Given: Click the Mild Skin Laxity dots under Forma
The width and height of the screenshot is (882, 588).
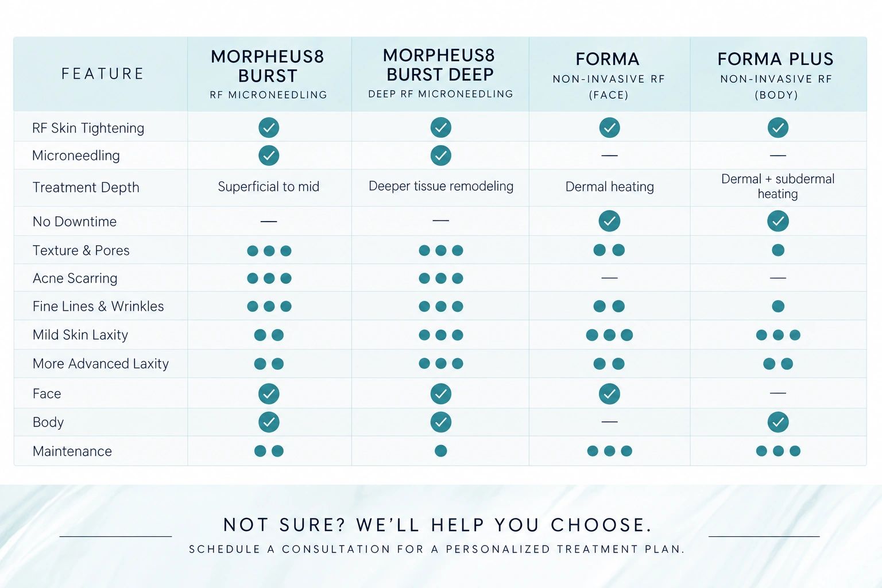Looking at the screenshot, I should pos(609,335).
